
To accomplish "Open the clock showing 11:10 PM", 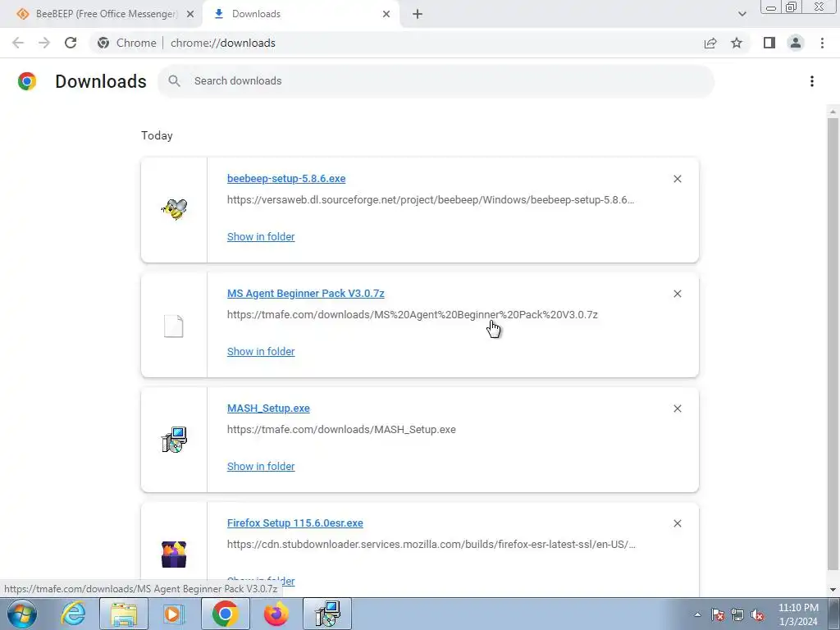I will click(798, 614).
